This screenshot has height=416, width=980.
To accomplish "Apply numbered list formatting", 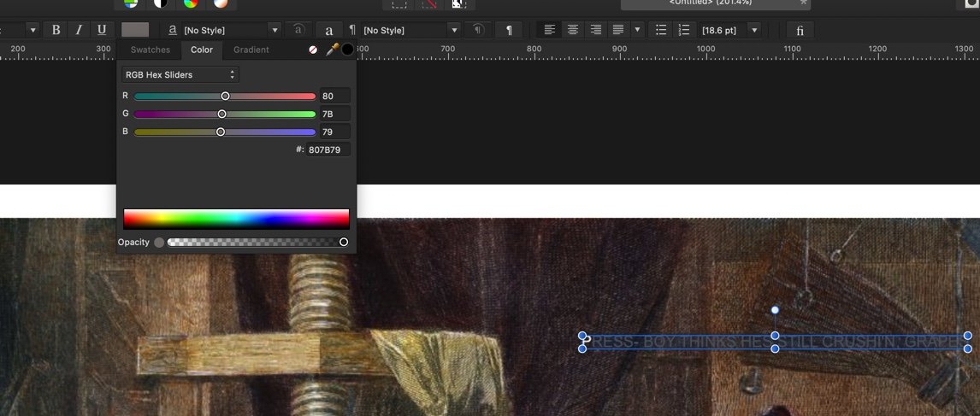I will tap(684, 30).
